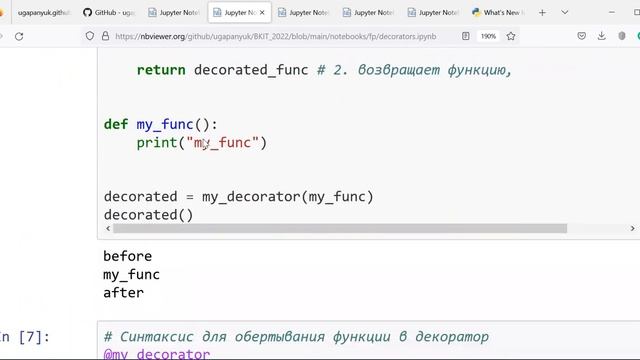Switch to the Jupyter Notebook tab just left of What's New
Viewport: 640px width, 360px height.
[433, 13]
